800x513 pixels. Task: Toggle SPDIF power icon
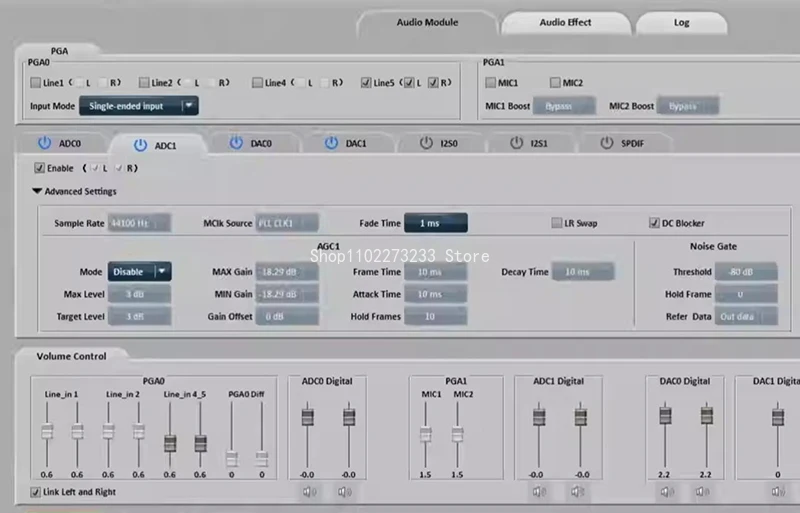point(606,143)
